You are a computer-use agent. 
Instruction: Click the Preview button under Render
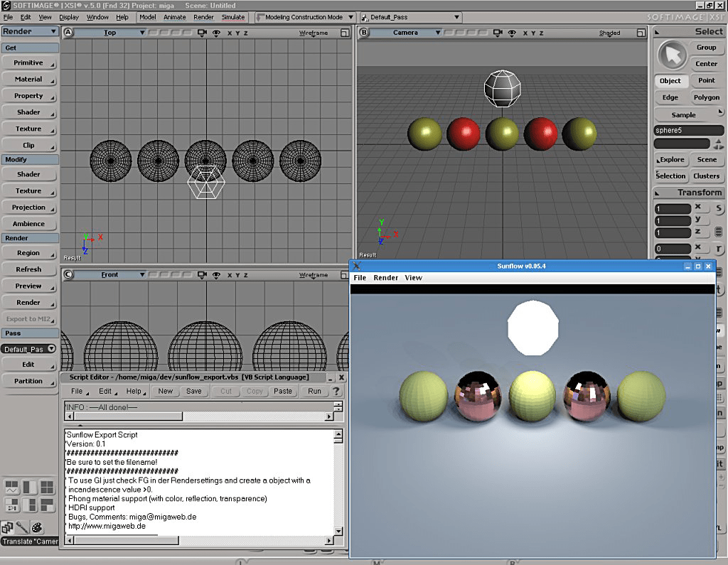28,286
